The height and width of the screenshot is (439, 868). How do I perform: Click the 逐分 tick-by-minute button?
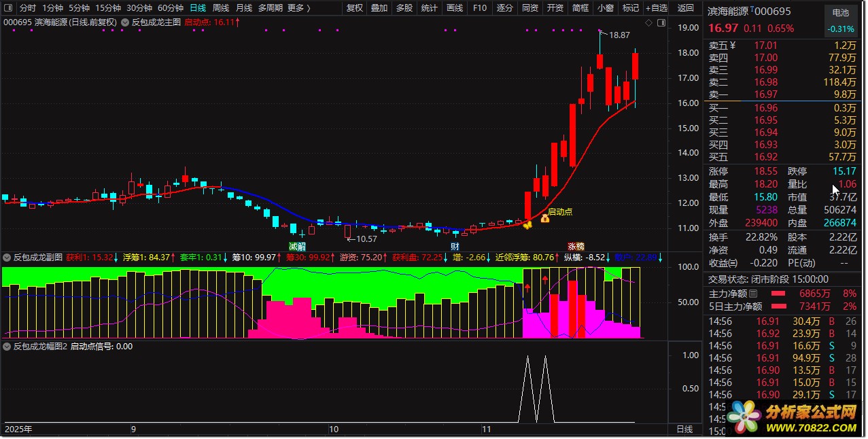point(505,8)
